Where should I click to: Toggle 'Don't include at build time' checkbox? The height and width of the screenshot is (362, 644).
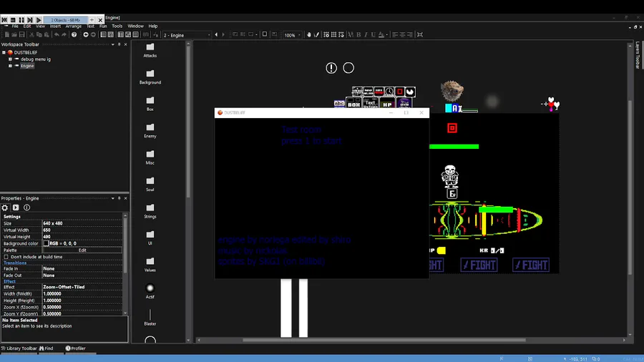point(6,257)
